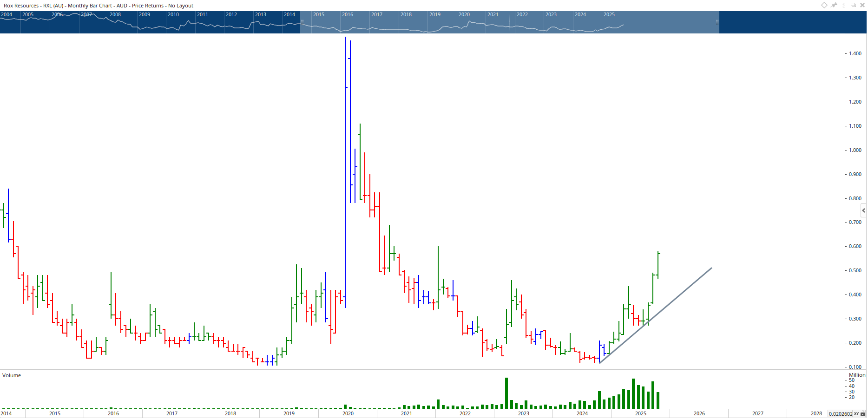Click 2008 in the overview timeline
This screenshot has width=868, height=419.
pos(115,14)
